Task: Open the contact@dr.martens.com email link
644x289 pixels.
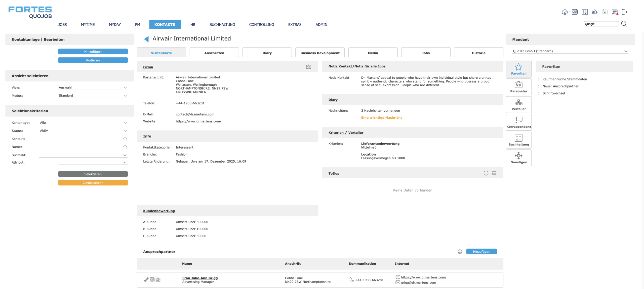Action: [x=195, y=114]
